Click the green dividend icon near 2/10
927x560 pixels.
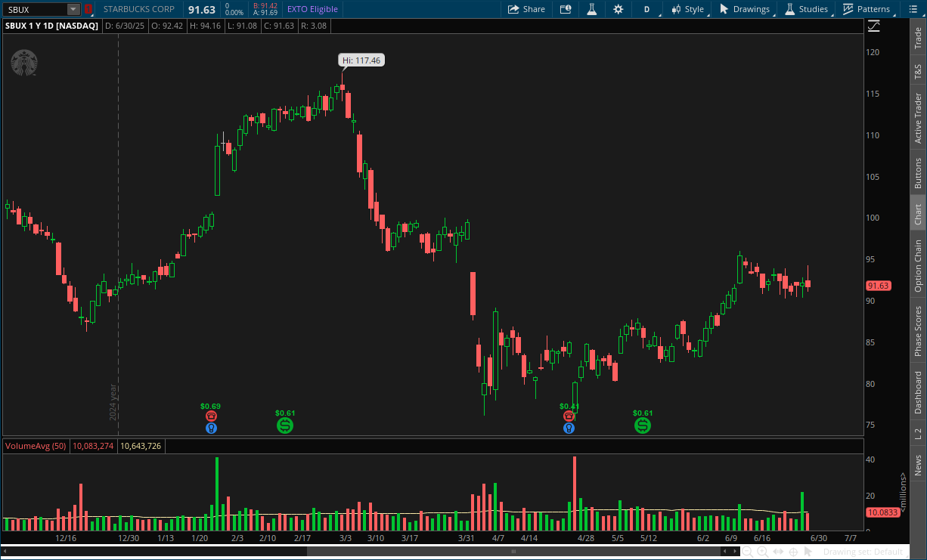(284, 425)
